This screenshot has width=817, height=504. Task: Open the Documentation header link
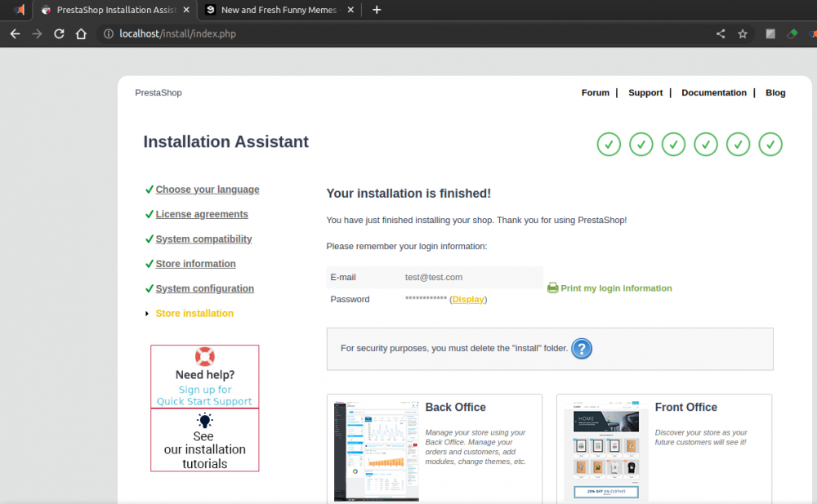click(713, 93)
